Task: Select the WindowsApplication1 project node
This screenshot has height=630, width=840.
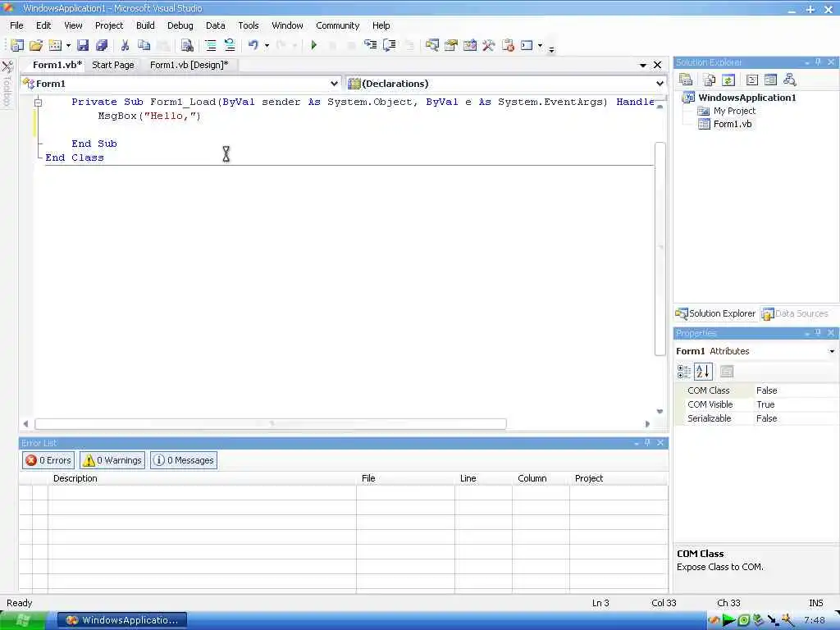Action: pos(746,98)
